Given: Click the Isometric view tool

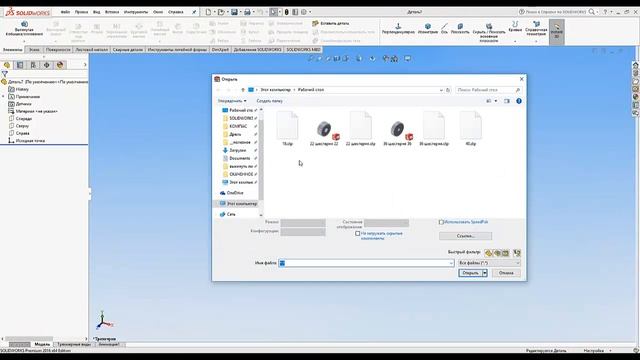Looking at the screenshot, I should point(428,29).
